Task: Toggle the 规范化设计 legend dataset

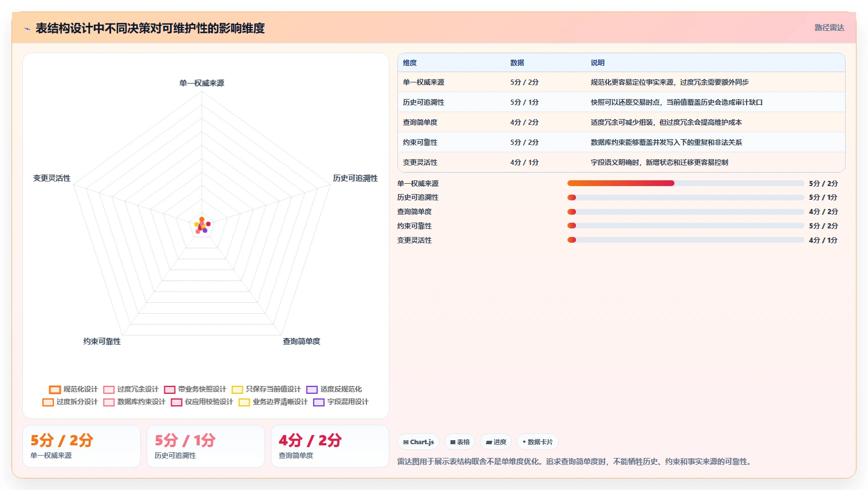Action: (73, 389)
